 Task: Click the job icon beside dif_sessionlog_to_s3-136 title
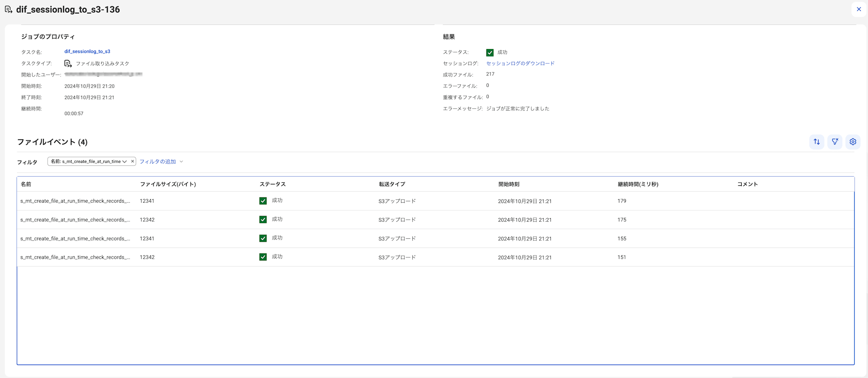pyautogui.click(x=8, y=9)
